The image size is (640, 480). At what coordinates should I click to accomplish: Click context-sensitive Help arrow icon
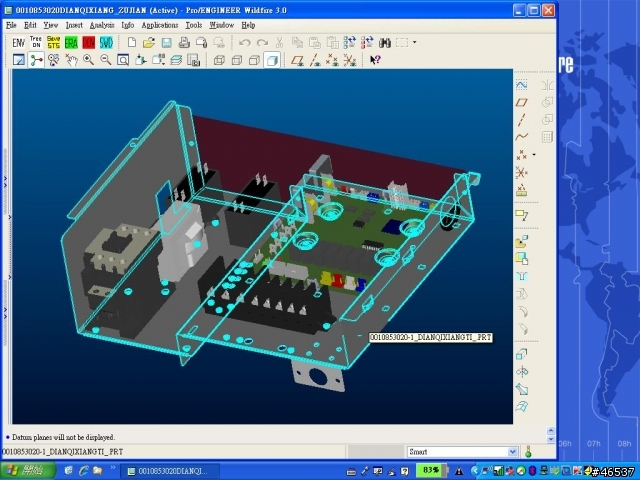(375, 60)
